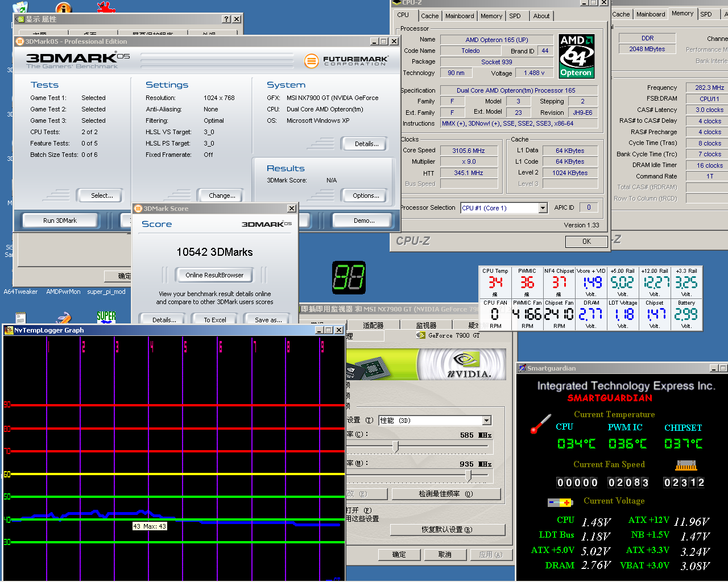Click the GeForce 7900 GT tab icon
This screenshot has height=582, width=728.
pyautogui.click(x=421, y=335)
